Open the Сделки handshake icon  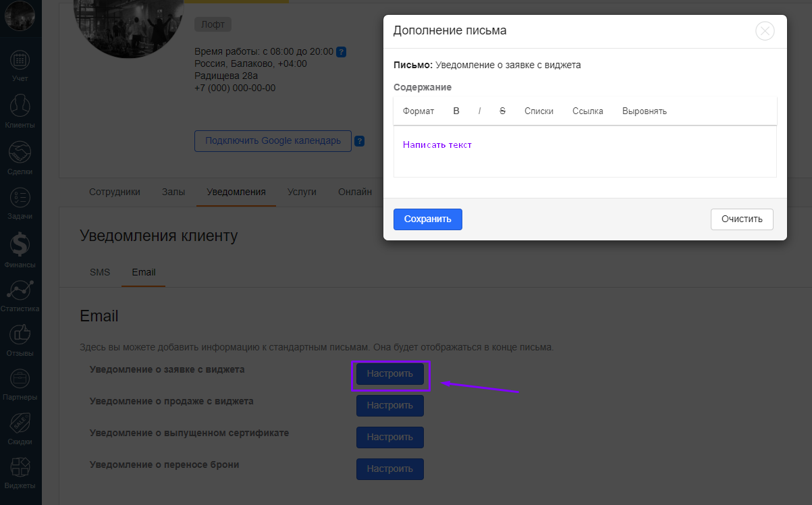(x=20, y=152)
